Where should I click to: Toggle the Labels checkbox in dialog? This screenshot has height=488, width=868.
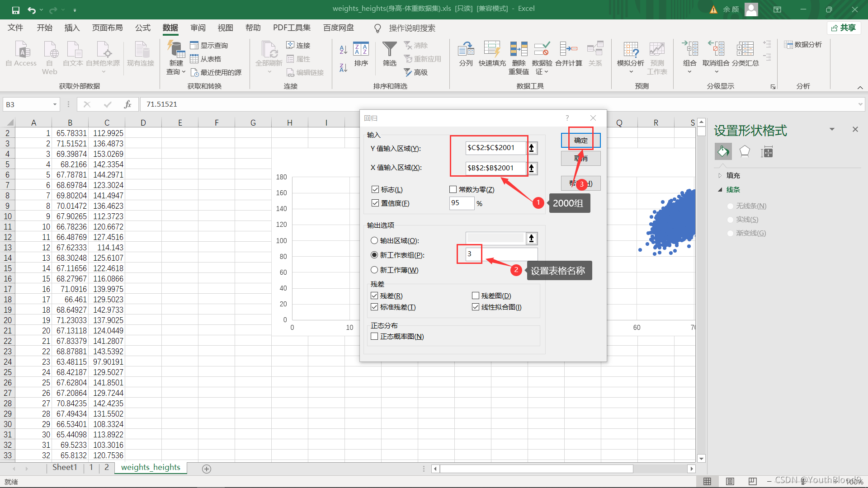pyautogui.click(x=375, y=190)
